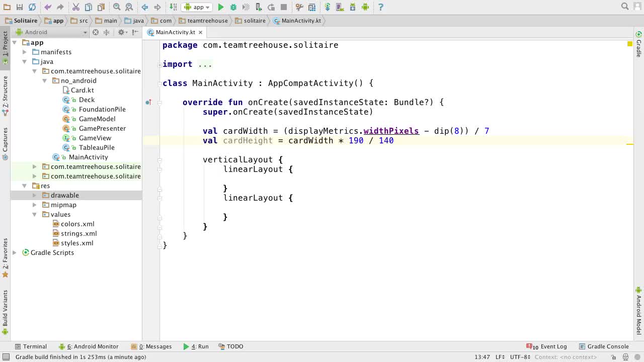Image resolution: width=644 pixels, height=362 pixels.
Task: Click the search everywhere magnifier
Action: tap(625, 7)
